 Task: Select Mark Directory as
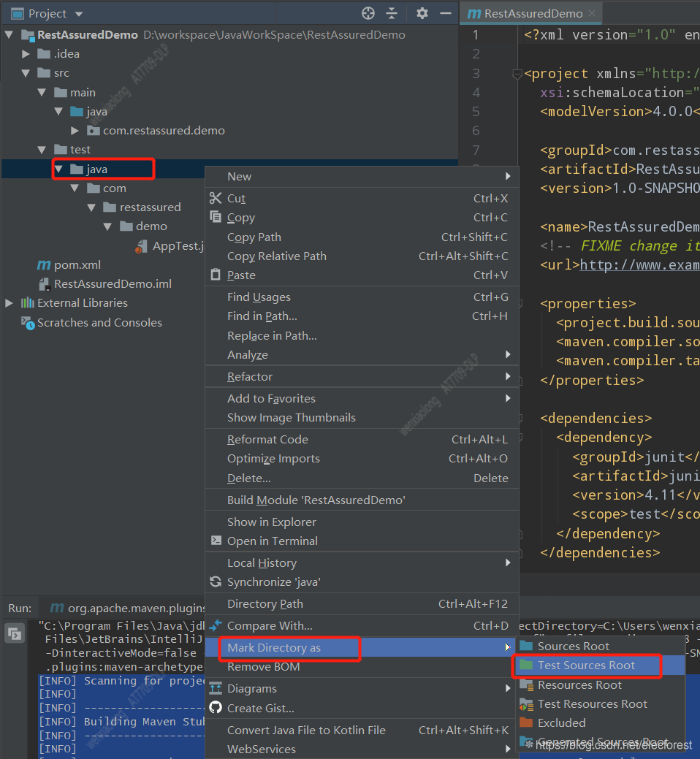[362, 648]
